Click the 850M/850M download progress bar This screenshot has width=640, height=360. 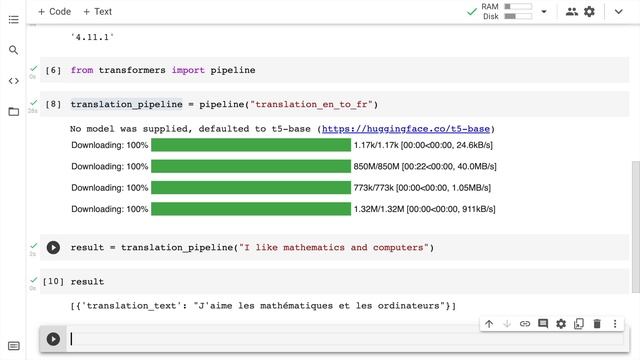click(251, 166)
